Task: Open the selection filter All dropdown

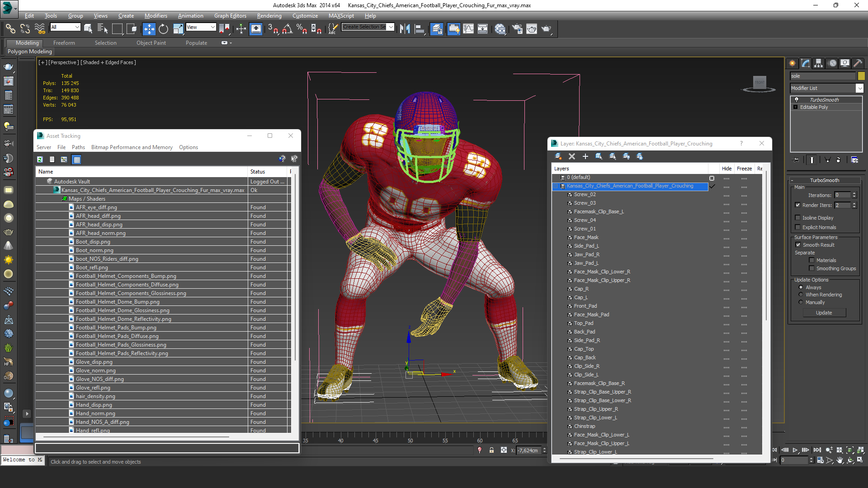Action: click(77, 27)
